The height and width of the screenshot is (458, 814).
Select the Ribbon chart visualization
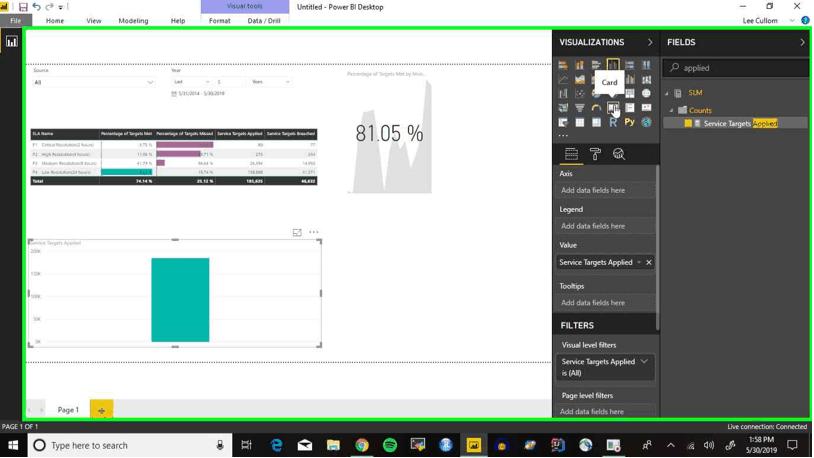(646, 79)
